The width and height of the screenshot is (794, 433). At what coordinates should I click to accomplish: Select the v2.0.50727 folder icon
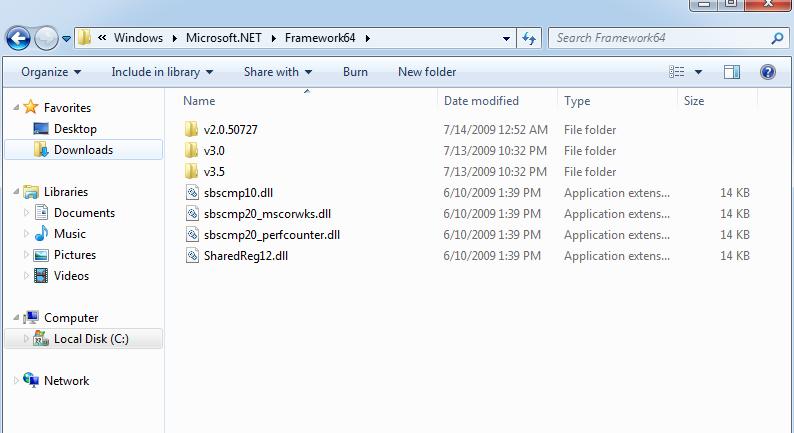(x=191, y=129)
